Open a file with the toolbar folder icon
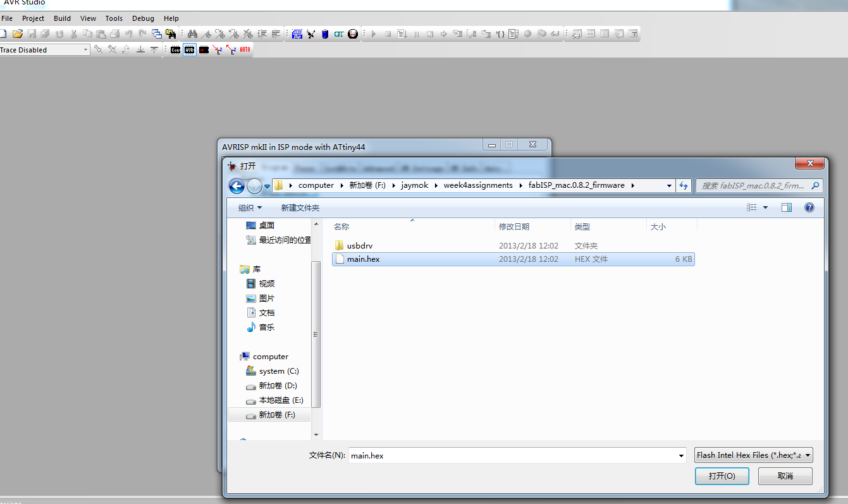 pyautogui.click(x=18, y=34)
